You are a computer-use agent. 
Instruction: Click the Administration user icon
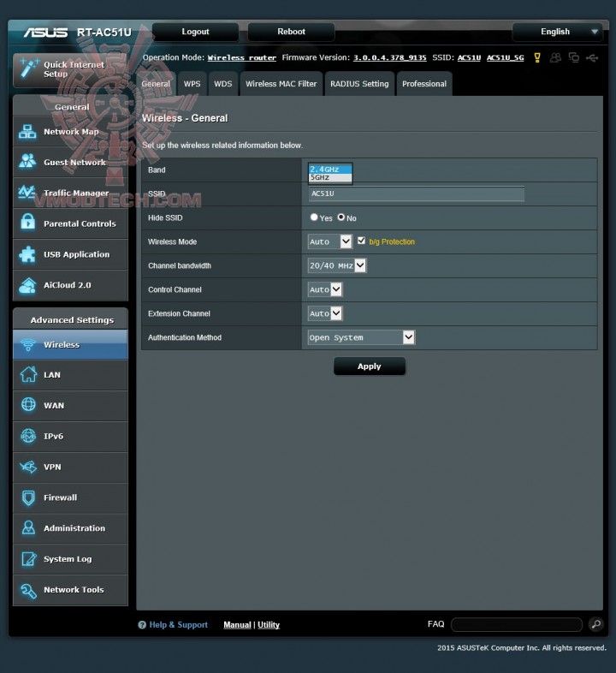(x=28, y=528)
